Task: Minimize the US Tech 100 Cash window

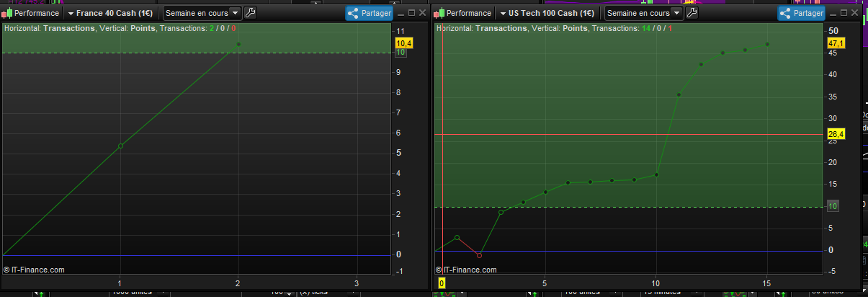Action: point(833,13)
